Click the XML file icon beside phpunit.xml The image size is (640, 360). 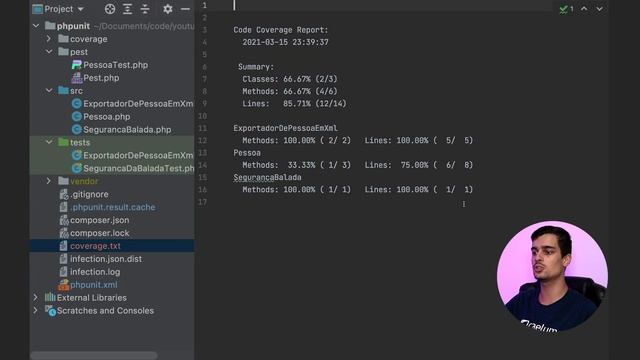[64, 284]
